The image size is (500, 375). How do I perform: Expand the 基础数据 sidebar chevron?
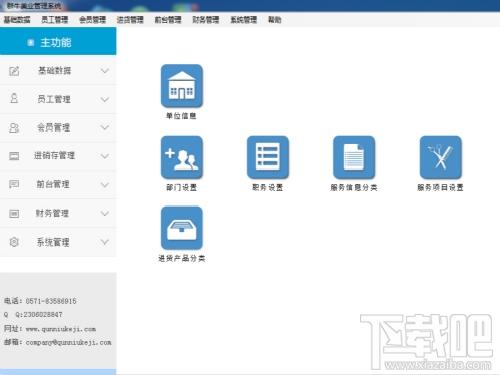point(105,71)
